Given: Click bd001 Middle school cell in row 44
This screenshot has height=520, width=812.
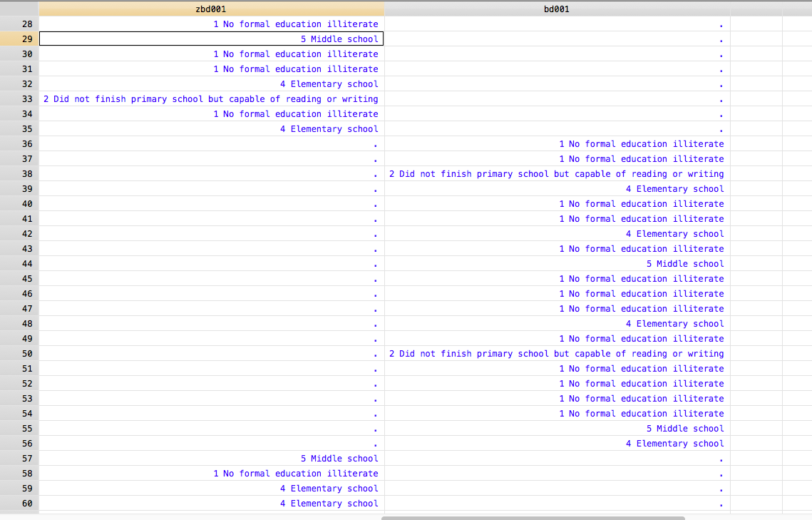Looking at the screenshot, I should click(x=556, y=264).
